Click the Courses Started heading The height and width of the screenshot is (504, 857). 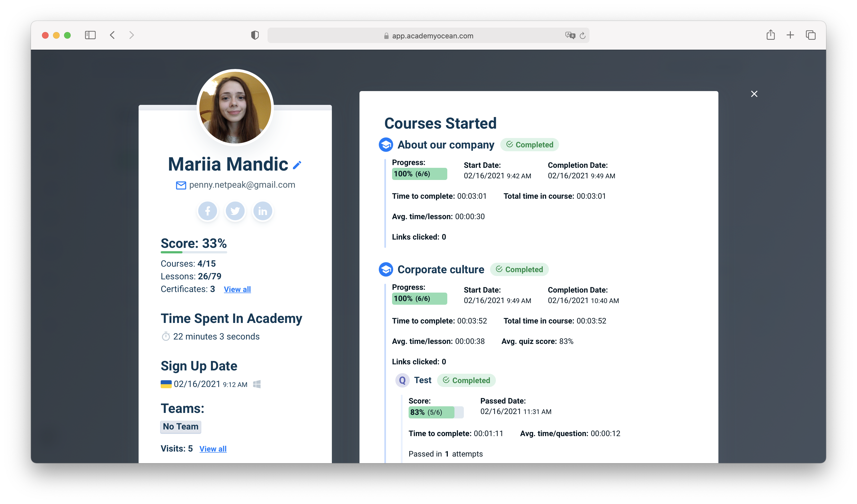pos(440,123)
